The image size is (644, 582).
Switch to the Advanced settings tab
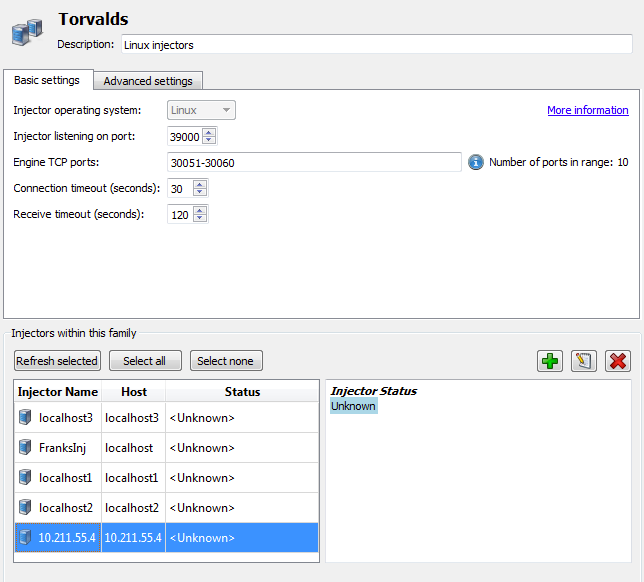click(x=148, y=81)
